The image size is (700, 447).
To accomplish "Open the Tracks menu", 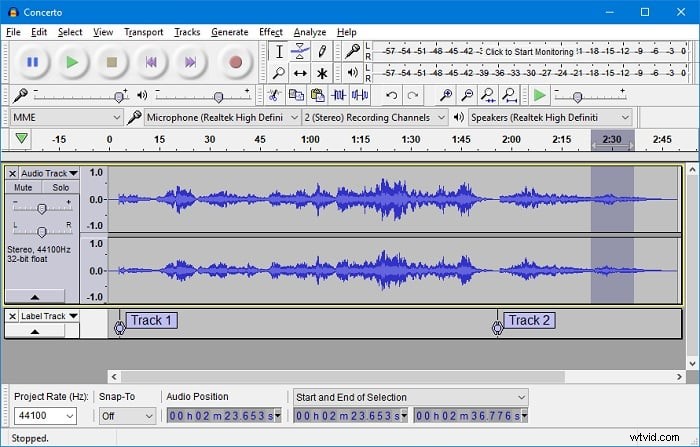I will pos(187,32).
